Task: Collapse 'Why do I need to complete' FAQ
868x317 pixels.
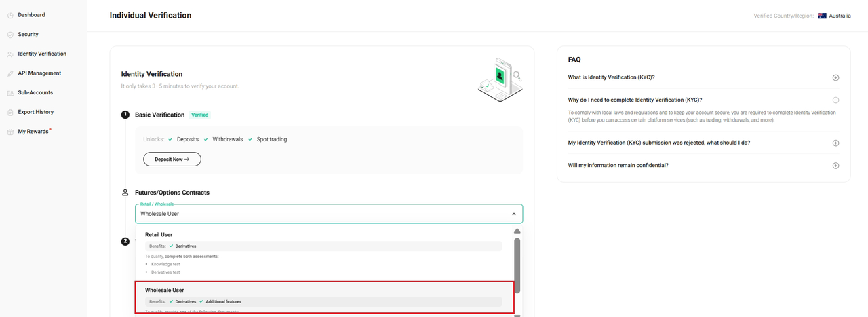Action: tap(835, 100)
